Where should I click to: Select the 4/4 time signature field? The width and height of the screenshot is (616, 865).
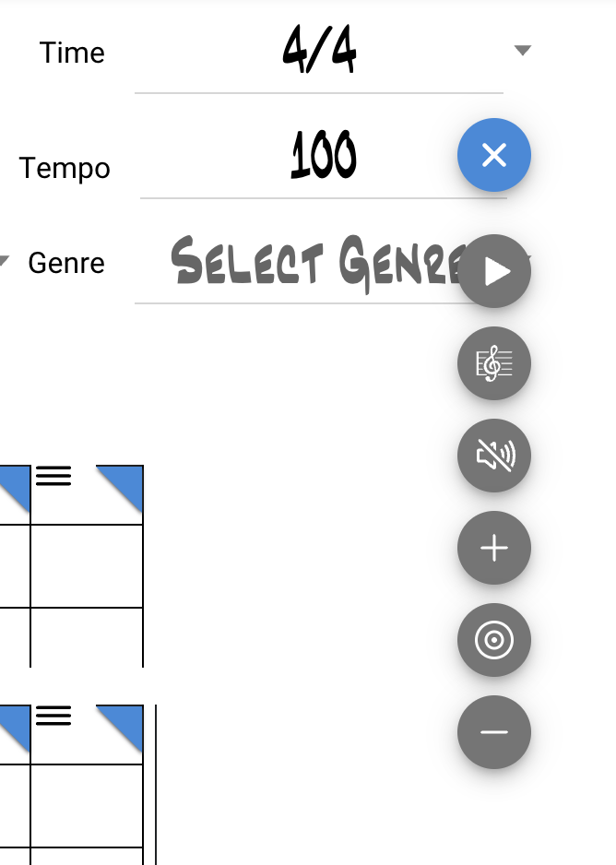[319, 52]
